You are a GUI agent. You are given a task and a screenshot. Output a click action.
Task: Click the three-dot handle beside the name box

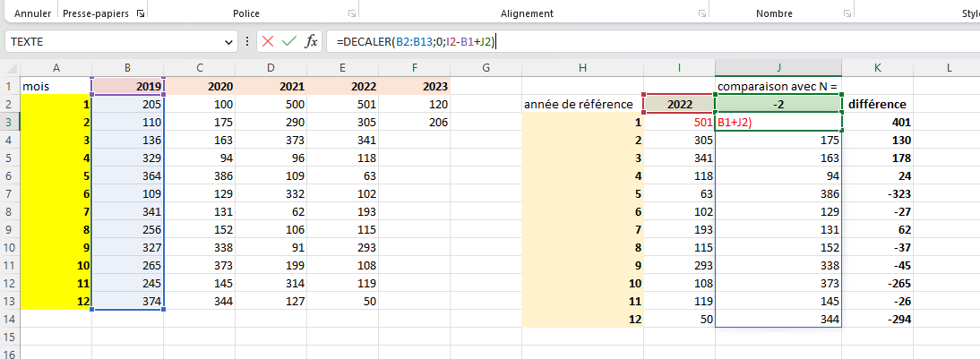(x=247, y=41)
